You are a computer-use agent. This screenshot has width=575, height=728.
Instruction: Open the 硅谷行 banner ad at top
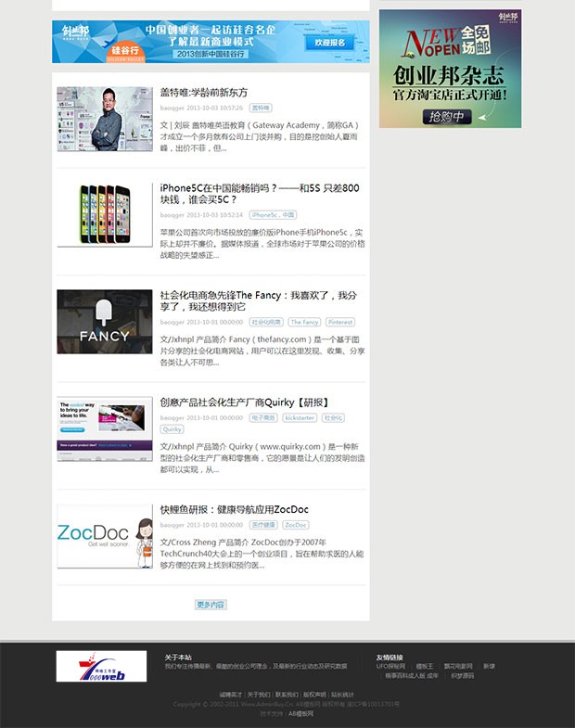[x=211, y=42]
